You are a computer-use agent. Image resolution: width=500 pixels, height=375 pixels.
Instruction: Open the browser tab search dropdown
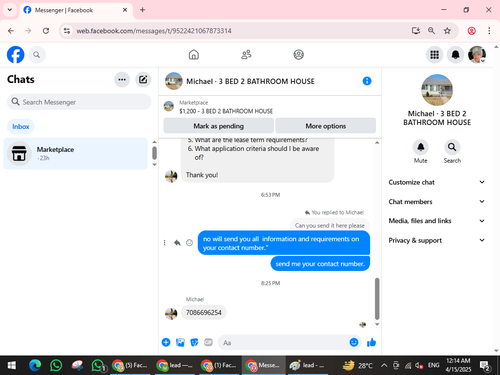point(10,10)
